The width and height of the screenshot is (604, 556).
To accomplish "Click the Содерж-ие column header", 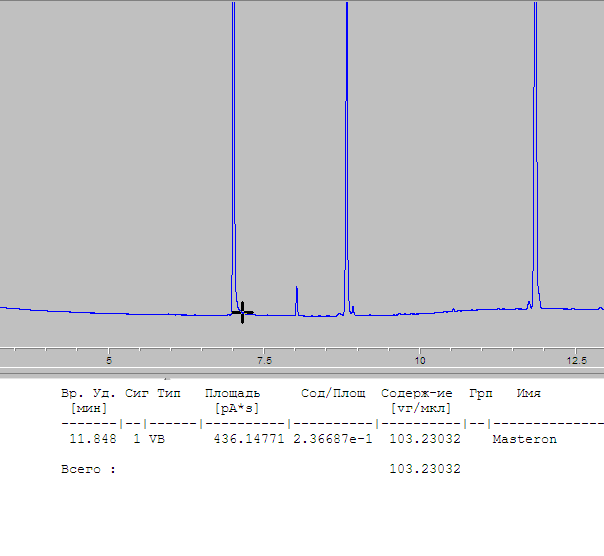I will pyautogui.click(x=417, y=394).
